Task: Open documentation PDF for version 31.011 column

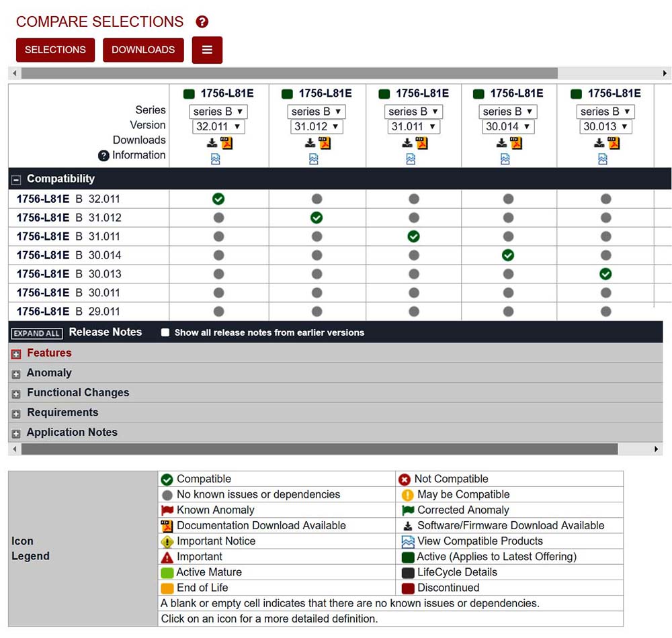Action: (422, 142)
